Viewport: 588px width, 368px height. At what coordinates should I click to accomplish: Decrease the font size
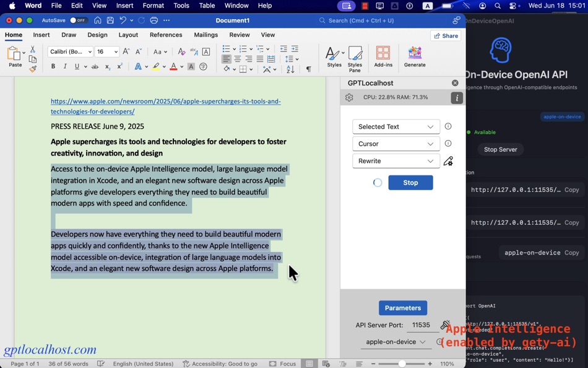tap(139, 51)
